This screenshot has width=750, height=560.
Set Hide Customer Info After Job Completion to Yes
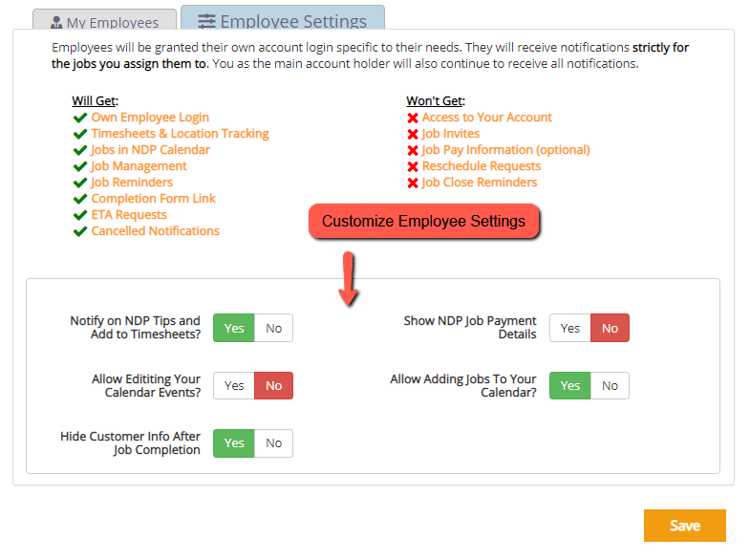pos(234,443)
